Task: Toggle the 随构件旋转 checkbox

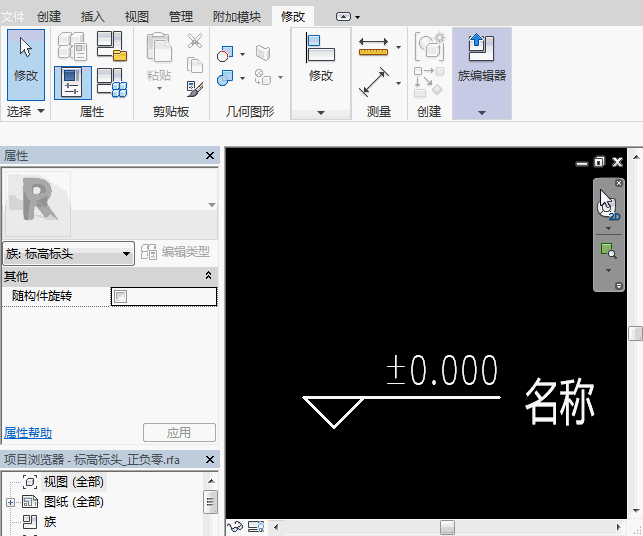Action: click(x=120, y=296)
